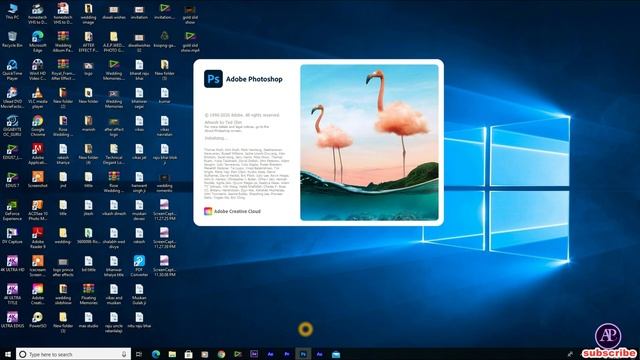
Task: Select the ULTRA EDIUS desktop icon
Action: pos(12,320)
